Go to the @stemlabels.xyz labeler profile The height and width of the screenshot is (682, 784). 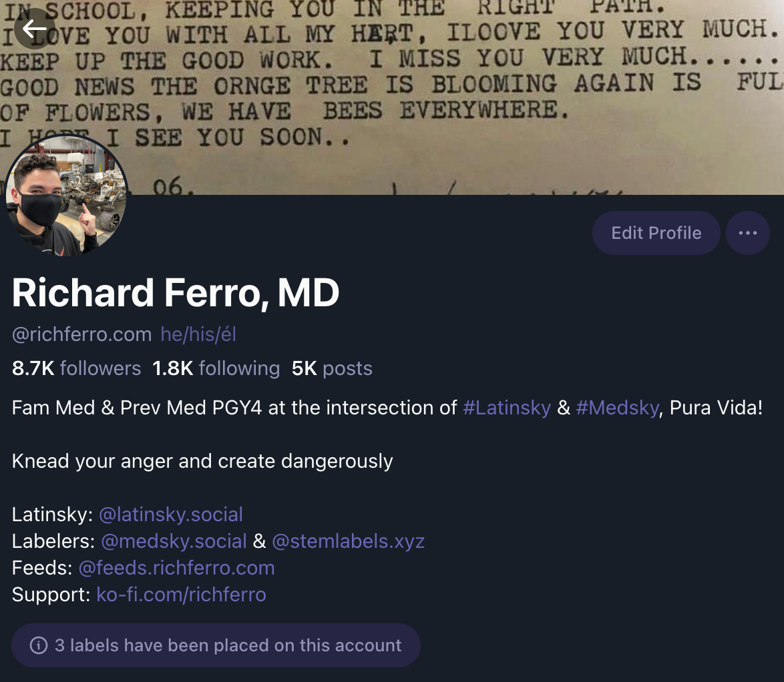[x=348, y=541]
